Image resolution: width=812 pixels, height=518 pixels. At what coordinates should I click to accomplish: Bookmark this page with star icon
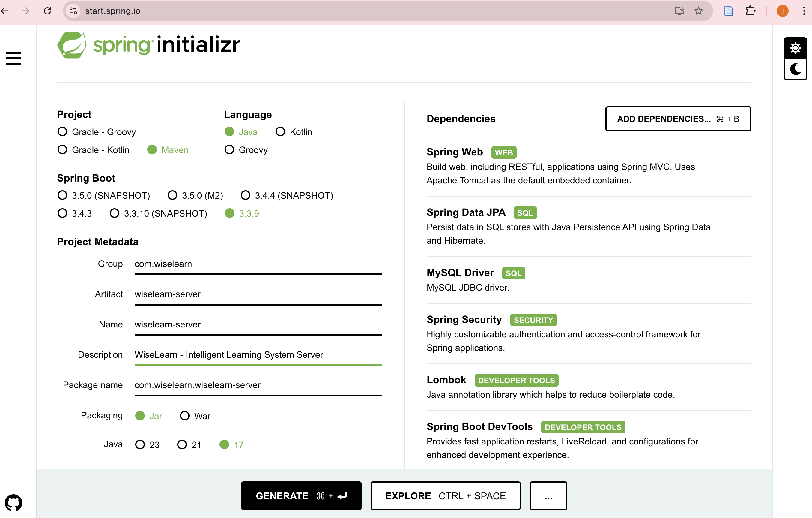click(698, 11)
